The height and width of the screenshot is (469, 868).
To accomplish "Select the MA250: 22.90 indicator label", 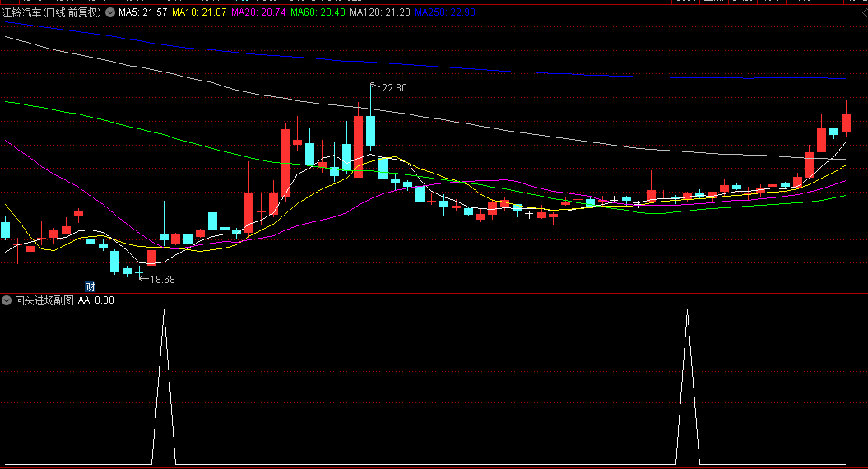I will [x=444, y=12].
